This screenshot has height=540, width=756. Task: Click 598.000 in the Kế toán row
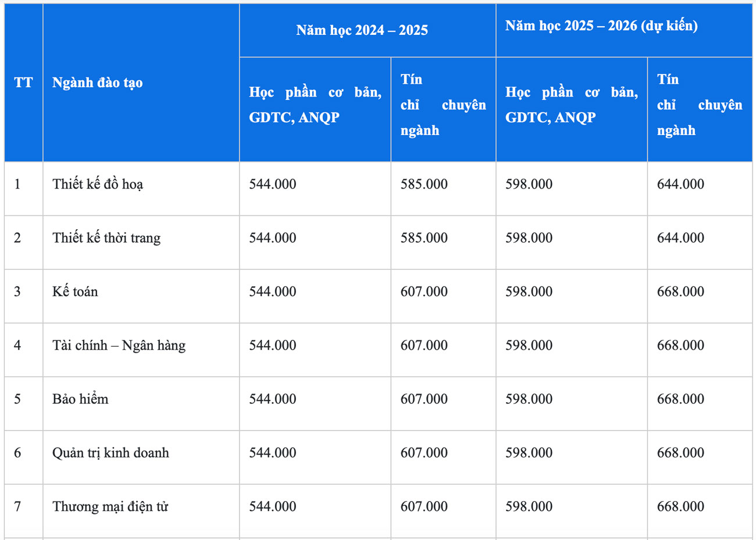[x=529, y=292]
